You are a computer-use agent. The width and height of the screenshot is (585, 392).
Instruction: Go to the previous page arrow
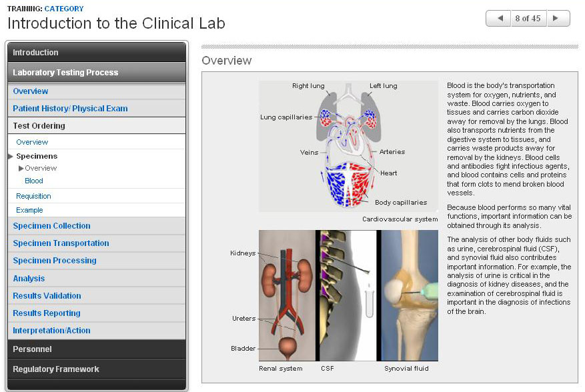[x=498, y=19]
